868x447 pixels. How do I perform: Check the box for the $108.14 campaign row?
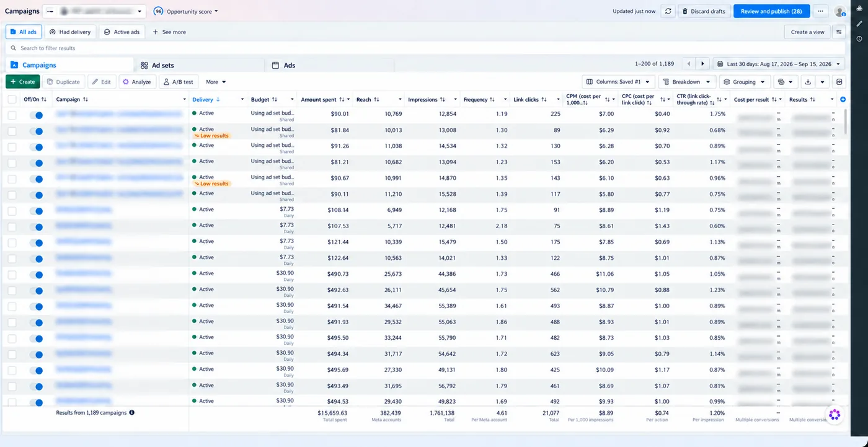coord(12,211)
